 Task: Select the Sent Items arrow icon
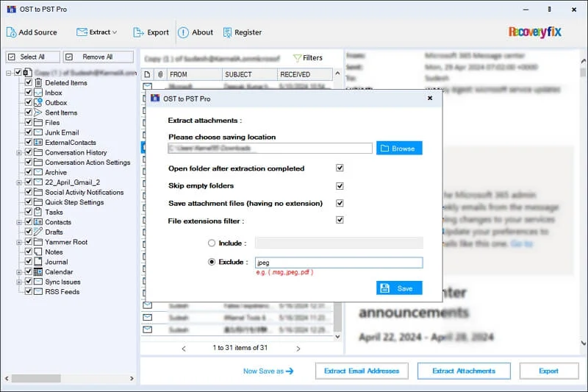tap(38, 113)
